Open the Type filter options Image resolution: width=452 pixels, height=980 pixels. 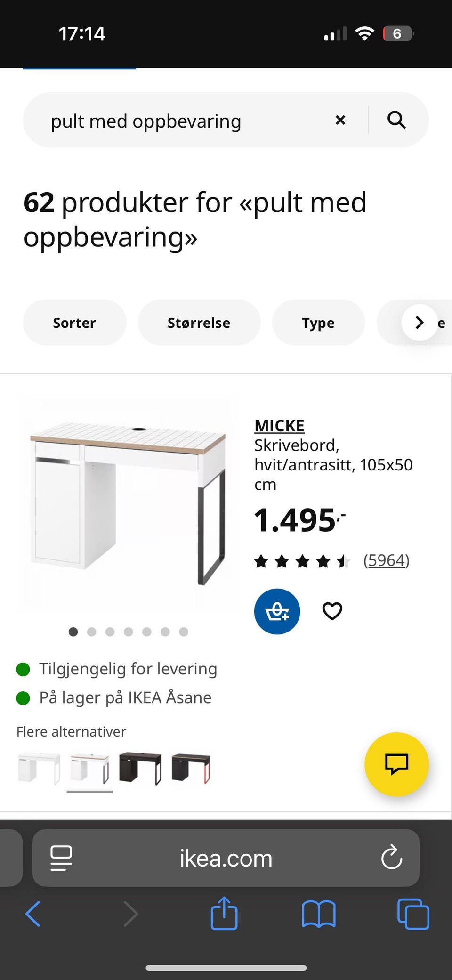[x=318, y=323]
